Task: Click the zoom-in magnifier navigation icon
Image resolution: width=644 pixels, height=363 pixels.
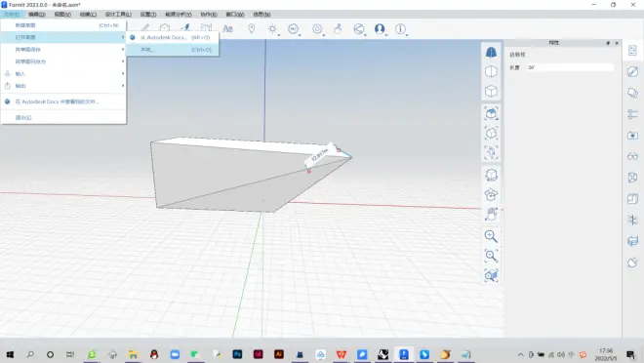Action: tap(491, 236)
